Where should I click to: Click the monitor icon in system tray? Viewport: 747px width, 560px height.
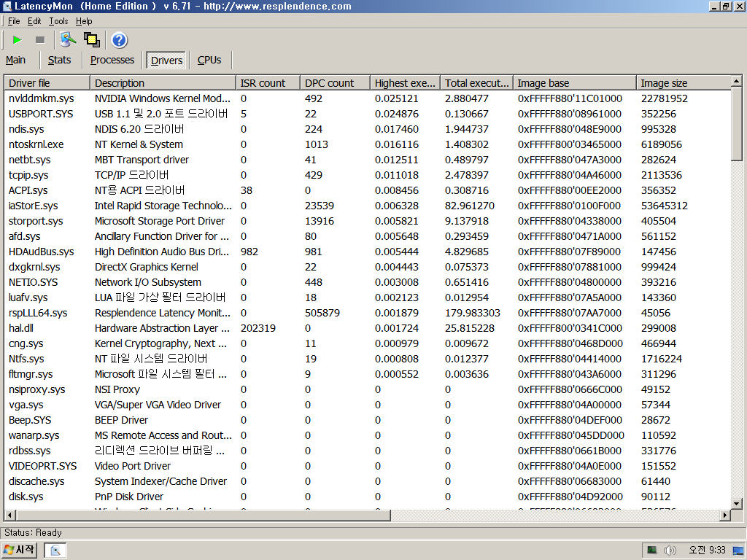pos(651,551)
